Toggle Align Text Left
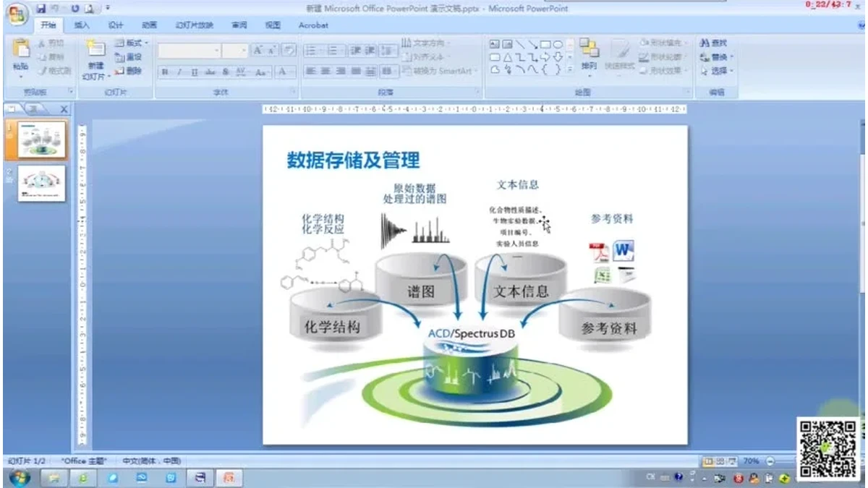This screenshot has height=488, width=868. click(310, 72)
